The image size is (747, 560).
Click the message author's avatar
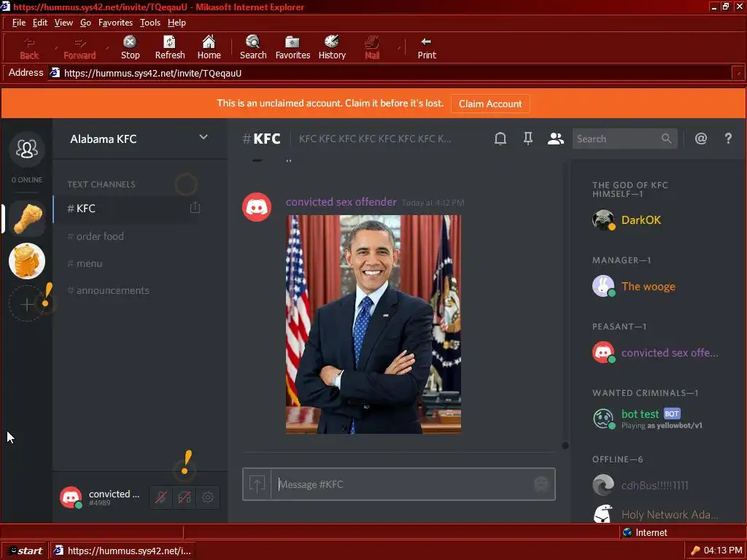point(257,207)
